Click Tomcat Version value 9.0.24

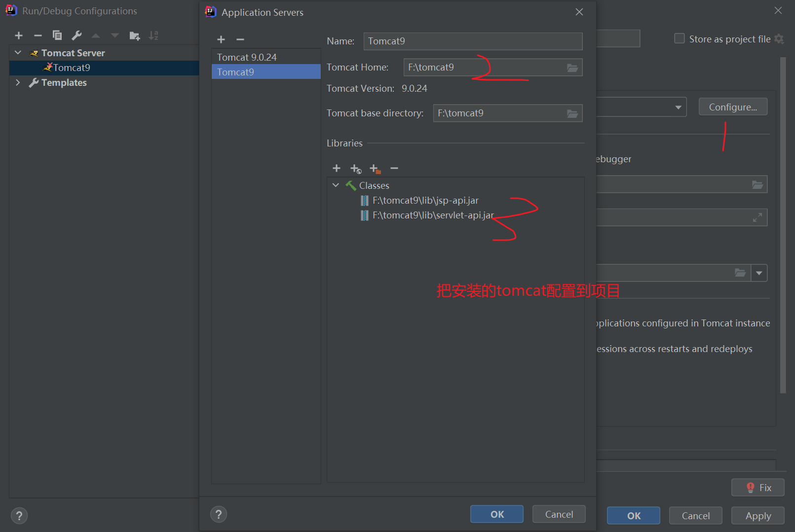coord(415,89)
